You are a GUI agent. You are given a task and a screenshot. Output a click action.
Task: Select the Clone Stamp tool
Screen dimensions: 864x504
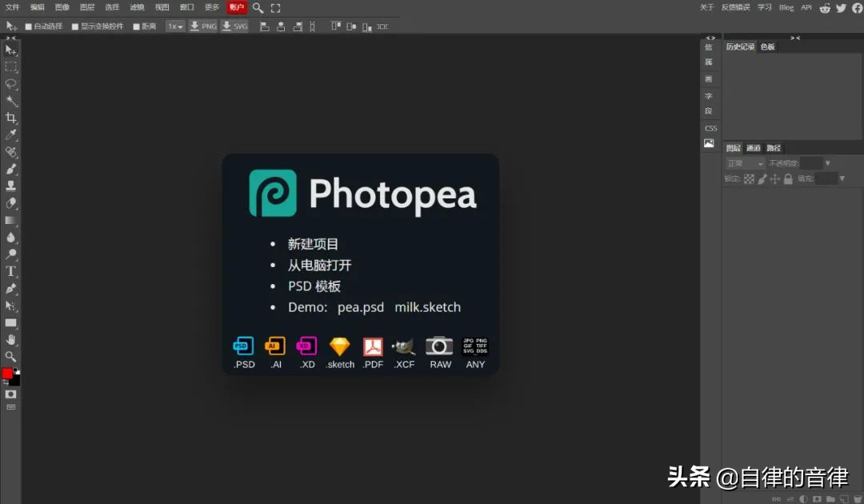pyautogui.click(x=10, y=186)
